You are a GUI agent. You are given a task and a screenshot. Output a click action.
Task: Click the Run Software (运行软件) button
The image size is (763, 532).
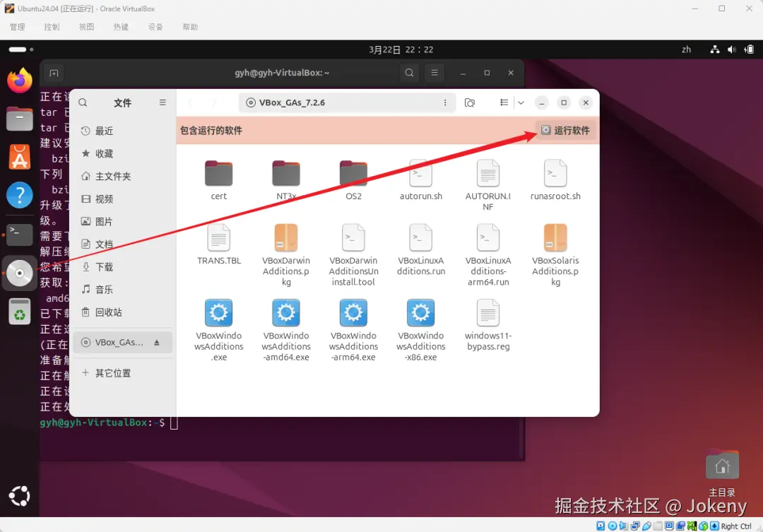[565, 131]
